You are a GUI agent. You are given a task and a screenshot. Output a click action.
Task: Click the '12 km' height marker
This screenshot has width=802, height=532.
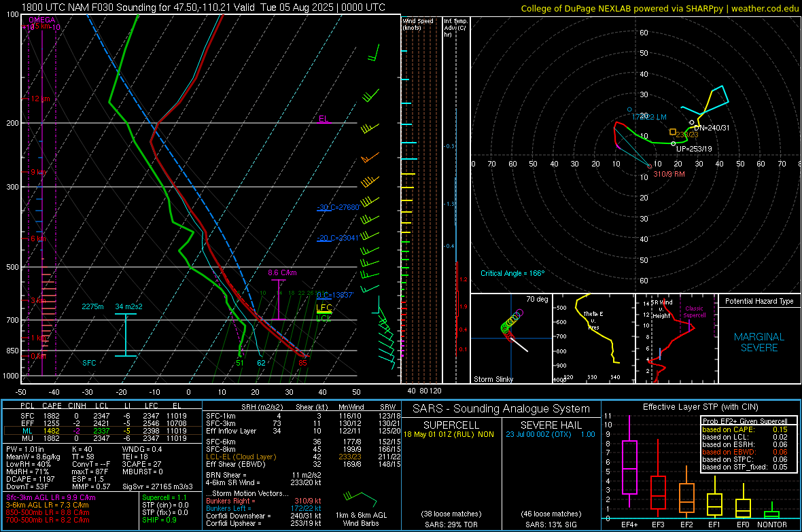[x=40, y=99]
